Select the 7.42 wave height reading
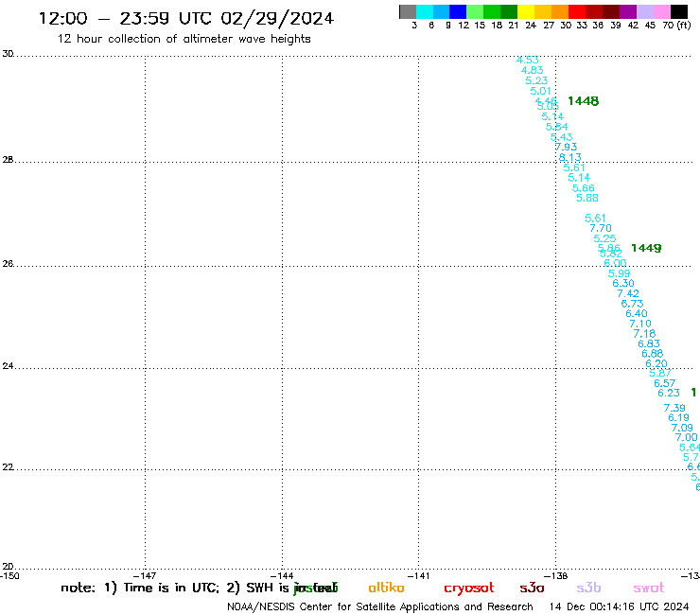Viewport: 700px width, 615px height. [x=628, y=294]
